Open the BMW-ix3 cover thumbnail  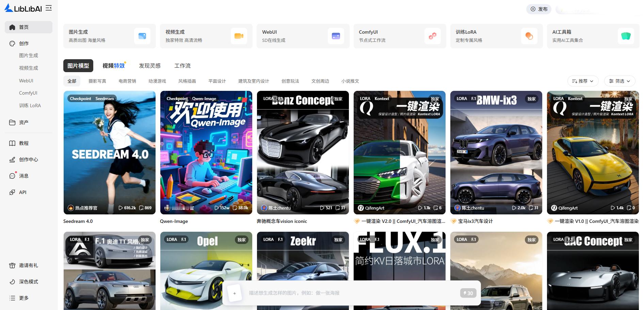pos(496,152)
